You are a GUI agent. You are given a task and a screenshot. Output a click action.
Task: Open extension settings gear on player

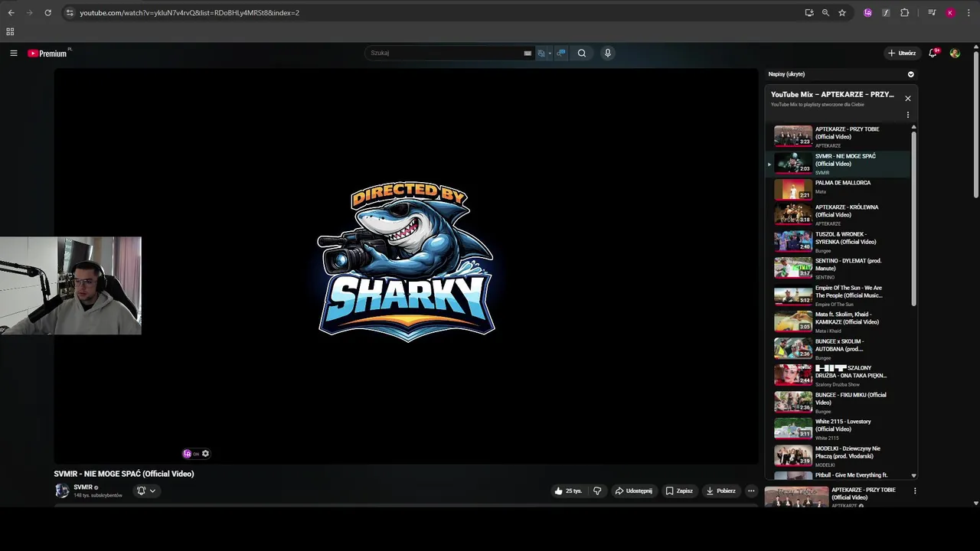[205, 454]
